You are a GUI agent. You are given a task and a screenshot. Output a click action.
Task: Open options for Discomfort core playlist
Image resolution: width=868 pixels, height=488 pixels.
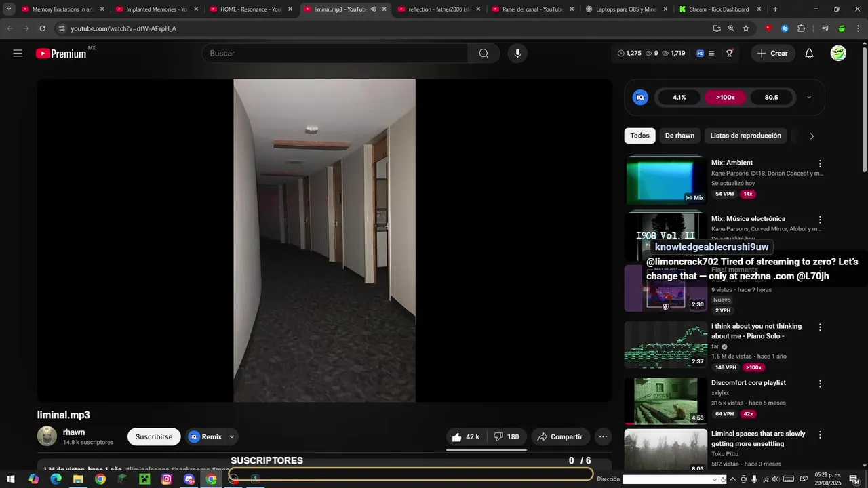point(820,384)
